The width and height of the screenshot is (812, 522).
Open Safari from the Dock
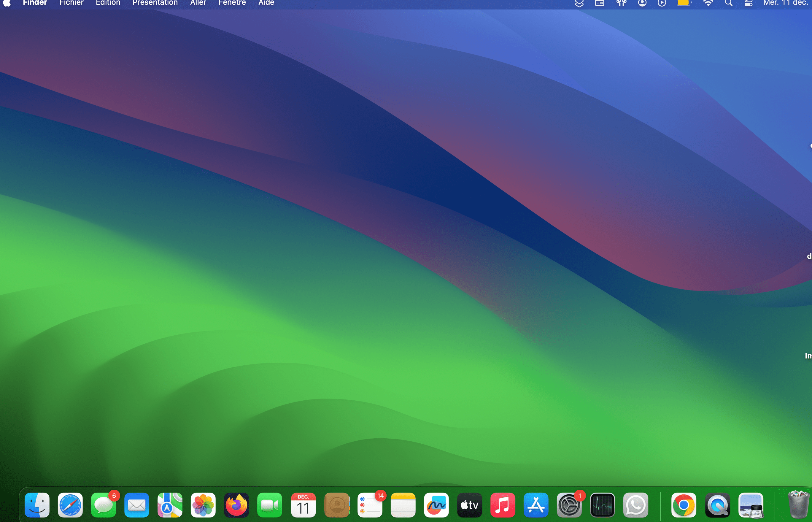(70, 505)
